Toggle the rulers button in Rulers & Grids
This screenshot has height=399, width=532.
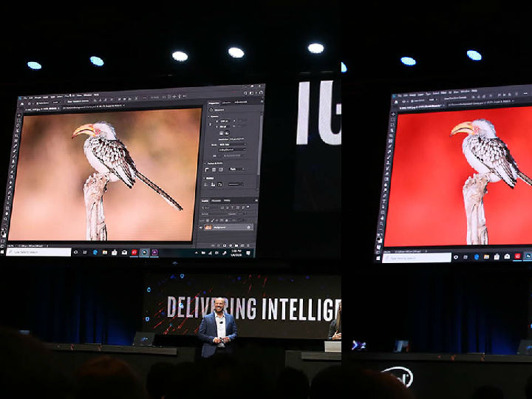[x=207, y=170]
